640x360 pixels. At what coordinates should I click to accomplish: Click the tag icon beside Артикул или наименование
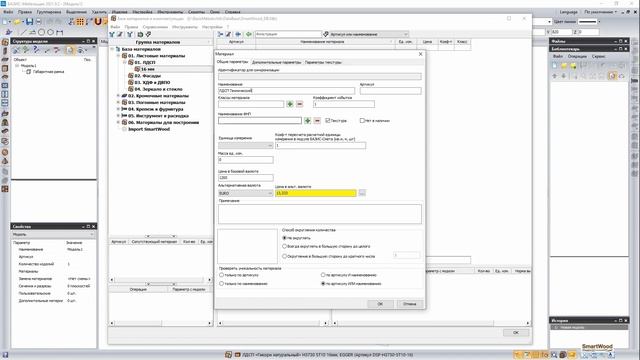(x=326, y=34)
